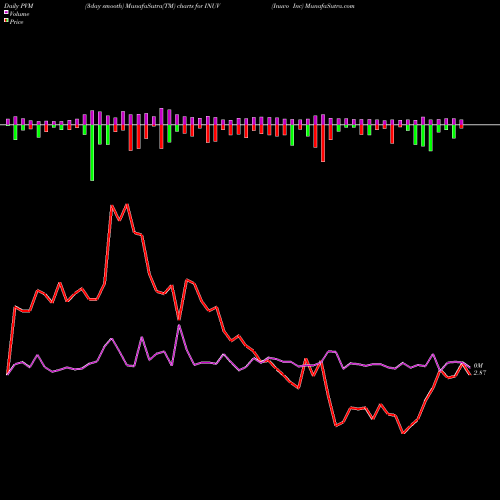Click the 0M volume end value label
Screen dimensions: 500x500
[x=478, y=366]
